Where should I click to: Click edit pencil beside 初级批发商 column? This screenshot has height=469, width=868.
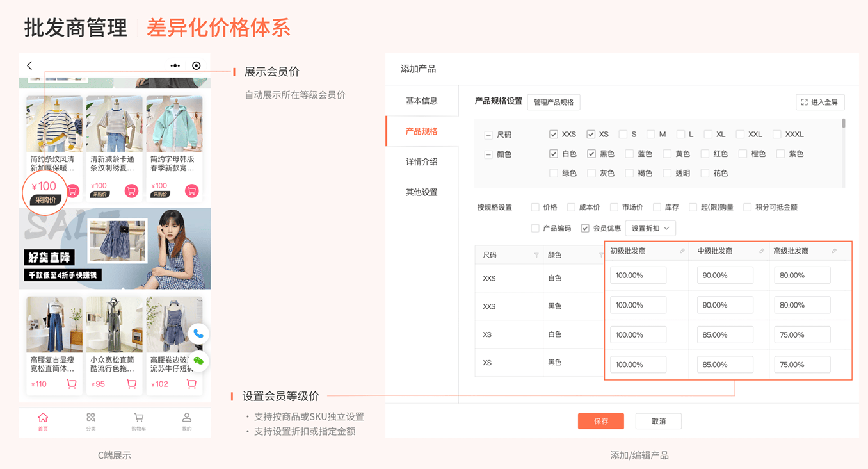click(x=682, y=251)
